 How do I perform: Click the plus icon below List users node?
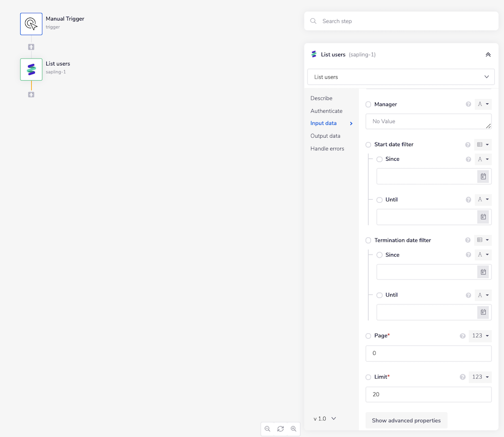pos(31,95)
